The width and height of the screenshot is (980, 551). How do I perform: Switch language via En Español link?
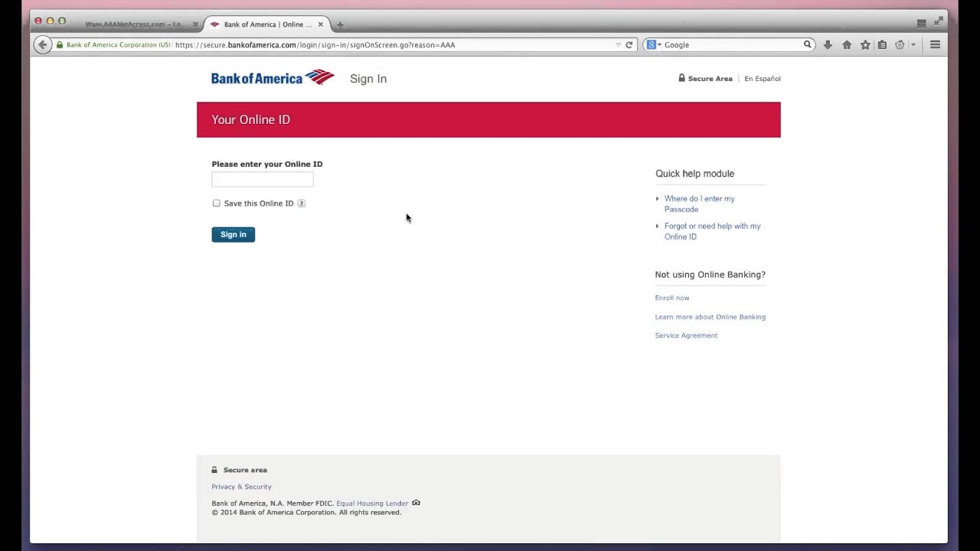click(x=763, y=79)
